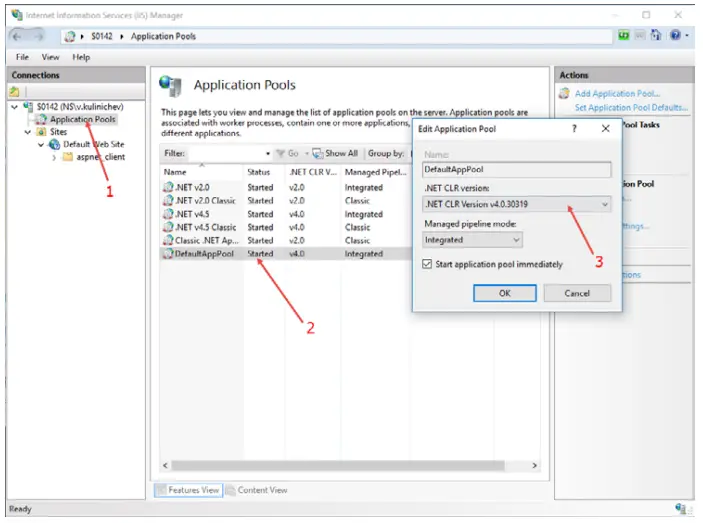
Task: Click Cancel in Edit Application Pool dialog
Action: pyautogui.click(x=577, y=293)
